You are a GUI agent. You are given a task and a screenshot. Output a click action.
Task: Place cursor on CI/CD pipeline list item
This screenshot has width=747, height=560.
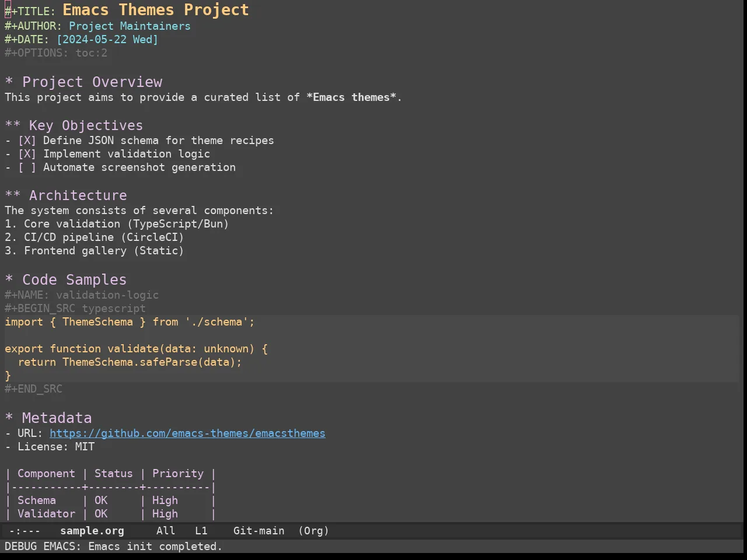tap(95, 237)
